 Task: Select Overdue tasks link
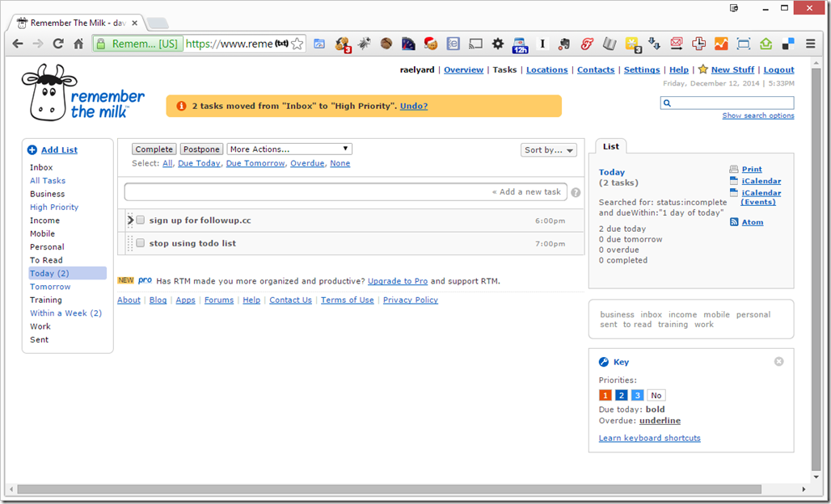307,164
